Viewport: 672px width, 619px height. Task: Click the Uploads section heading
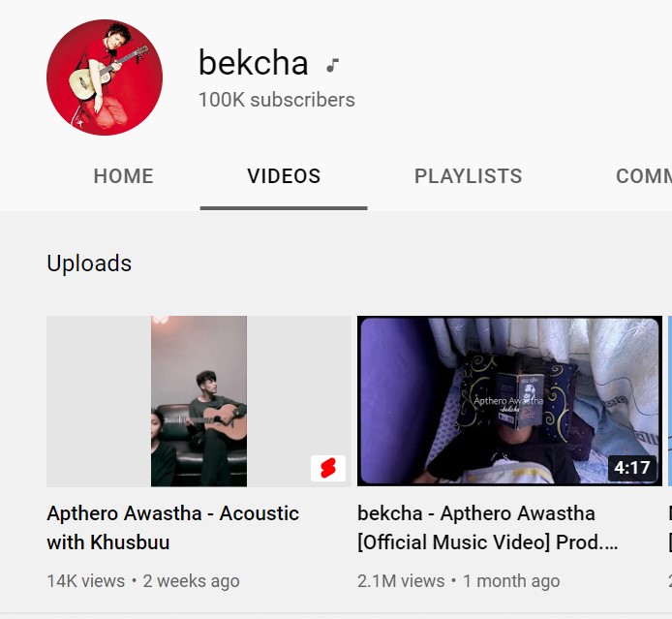tap(89, 263)
